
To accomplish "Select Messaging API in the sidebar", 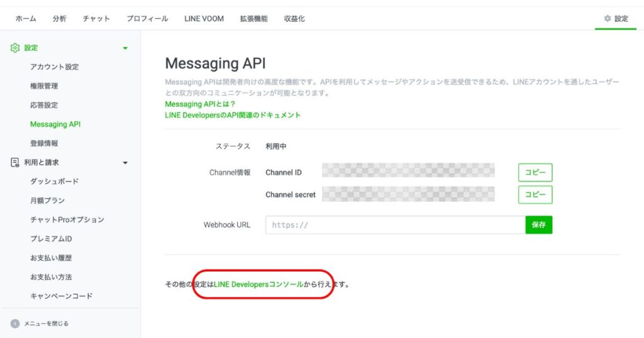I will point(55,124).
